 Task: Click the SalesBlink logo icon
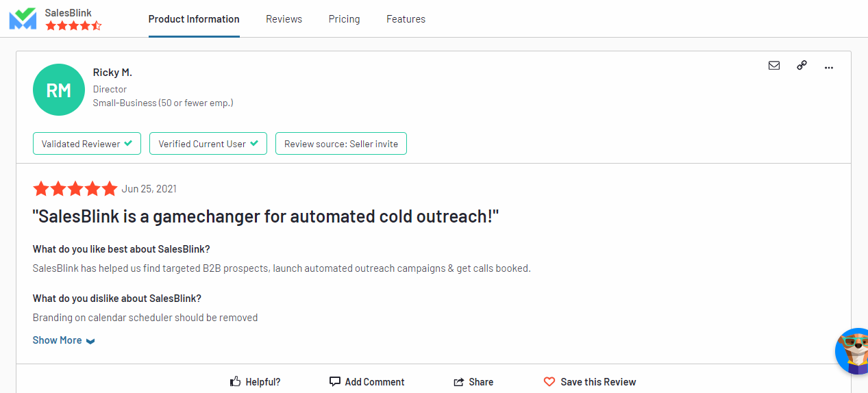click(23, 18)
